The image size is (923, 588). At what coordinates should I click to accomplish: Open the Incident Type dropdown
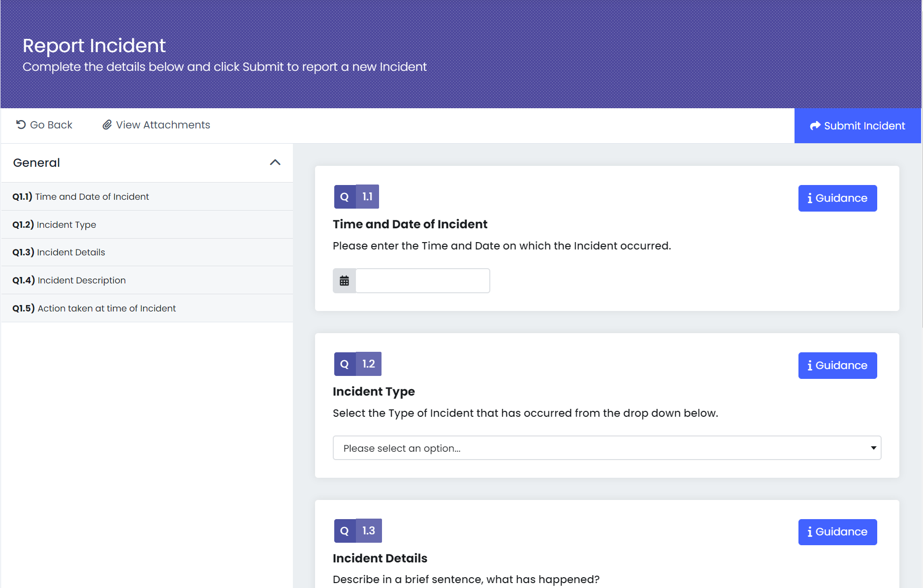(x=607, y=448)
